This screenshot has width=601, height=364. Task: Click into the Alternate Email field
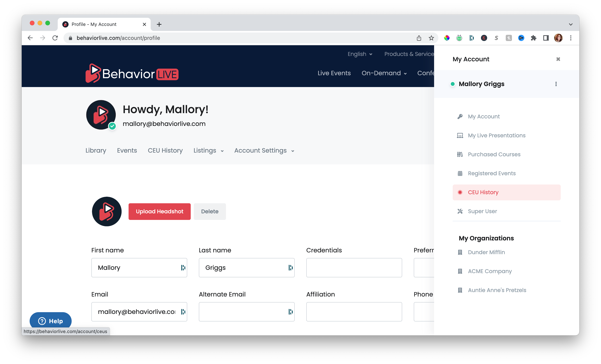coord(247,312)
